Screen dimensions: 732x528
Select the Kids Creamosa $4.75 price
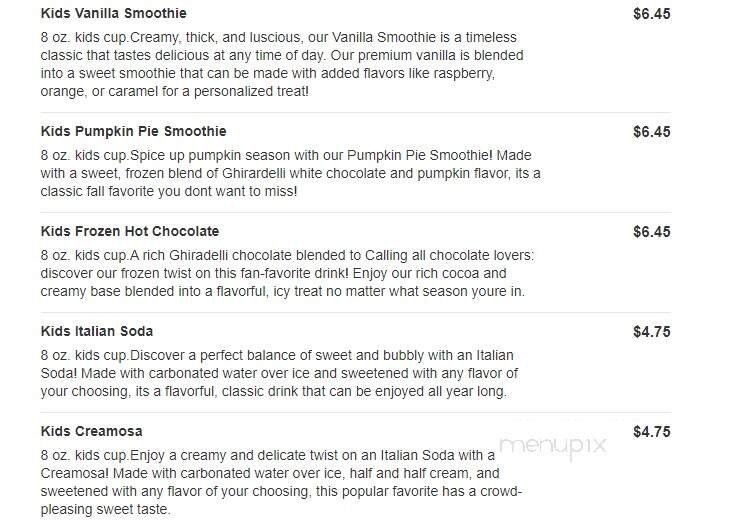(x=651, y=431)
